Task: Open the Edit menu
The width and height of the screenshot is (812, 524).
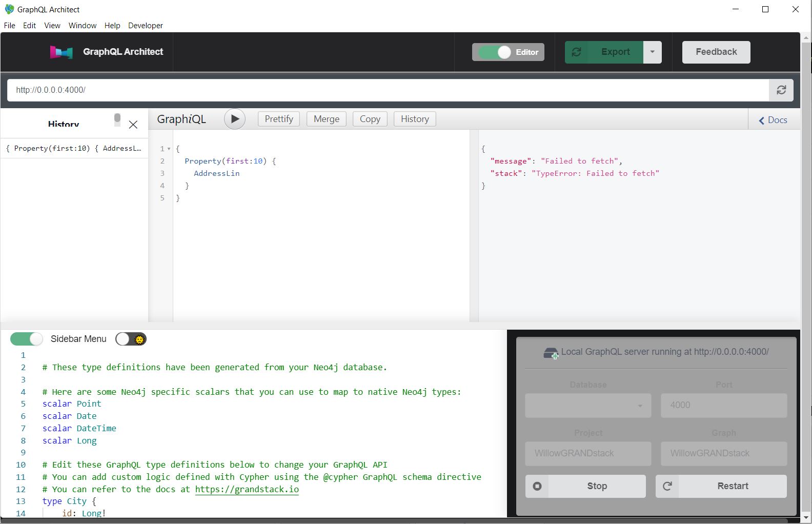Action: [x=30, y=26]
